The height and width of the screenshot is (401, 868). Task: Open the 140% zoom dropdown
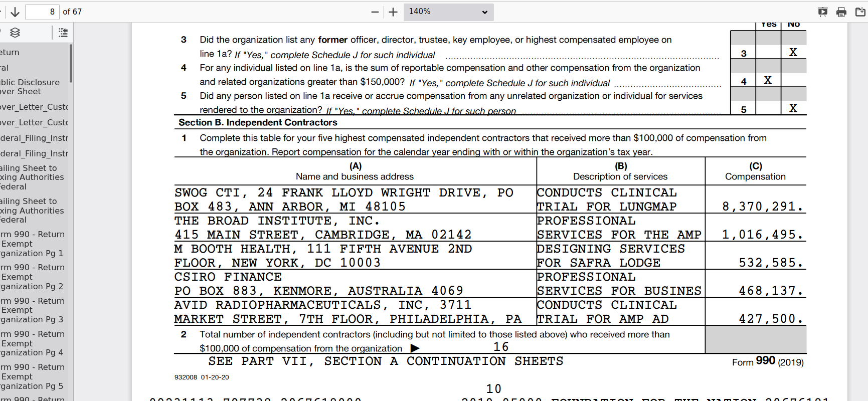pyautogui.click(x=448, y=12)
